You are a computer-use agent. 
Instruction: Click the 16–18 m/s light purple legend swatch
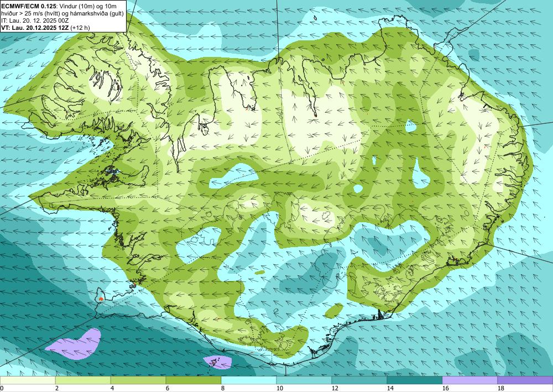click(x=469, y=380)
